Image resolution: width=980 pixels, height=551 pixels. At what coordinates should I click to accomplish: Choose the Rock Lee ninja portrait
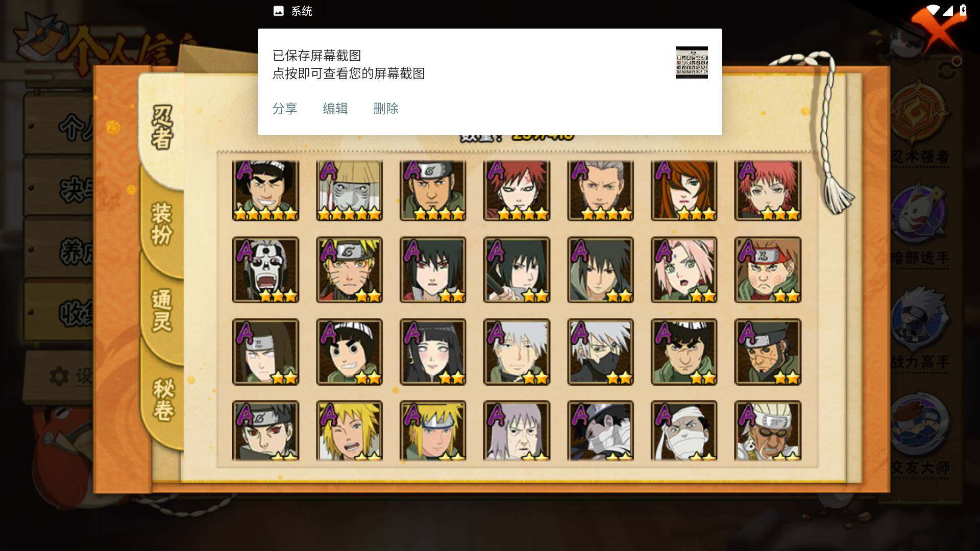[x=349, y=352]
